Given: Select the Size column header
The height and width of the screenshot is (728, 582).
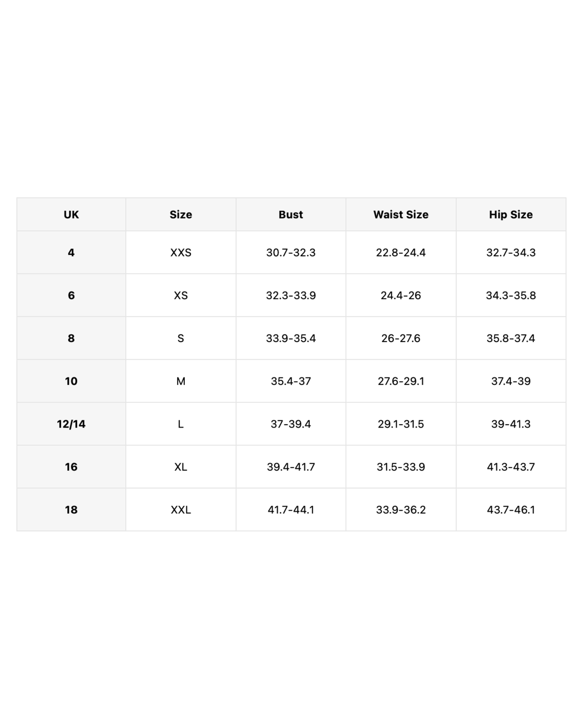Looking at the screenshot, I should click(x=181, y=215).
